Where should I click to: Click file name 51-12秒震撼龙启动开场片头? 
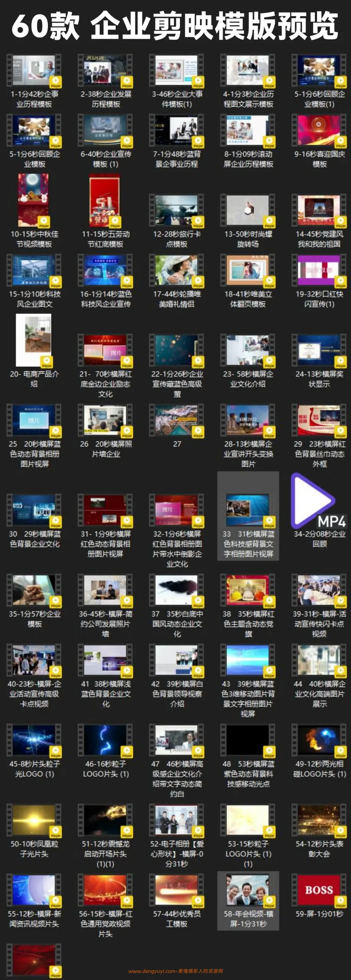105,854
